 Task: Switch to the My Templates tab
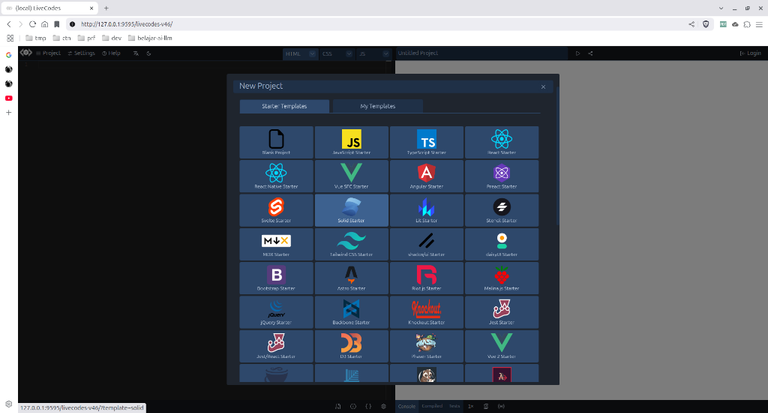click(378, 106)
